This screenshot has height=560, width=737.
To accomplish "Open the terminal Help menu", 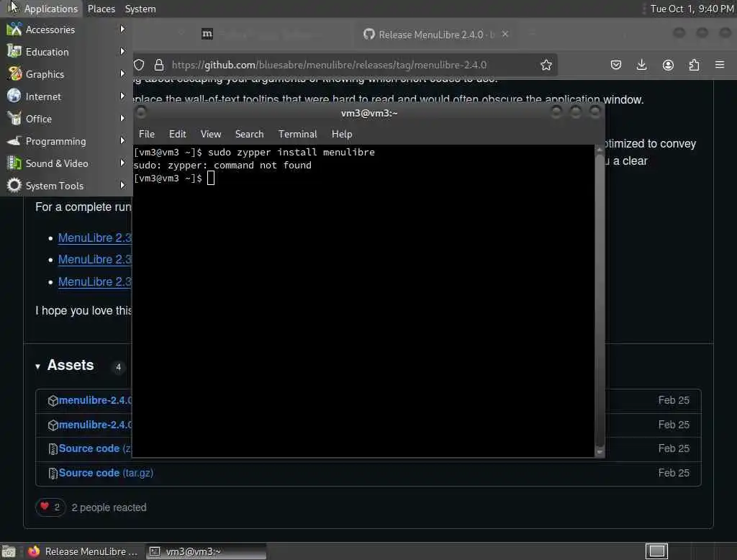I will click(342, 134).
